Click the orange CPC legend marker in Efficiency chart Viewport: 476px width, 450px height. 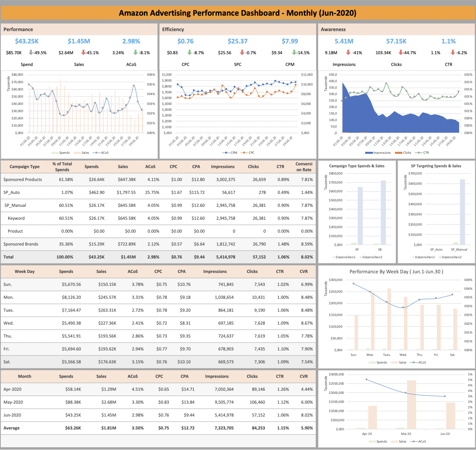click(x=244, y=153)
